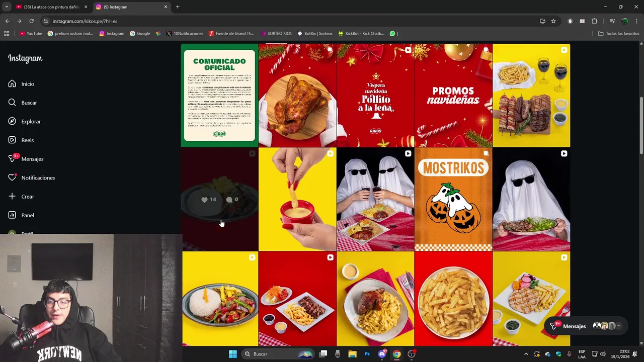The height and width of the screenshot is (362, 644).
Task: Open Panel in the sidebar
Action: 21,215
